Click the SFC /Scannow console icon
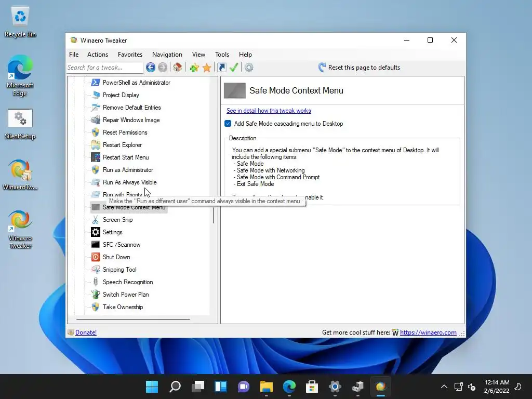Screen dimensions: 532x399 tap(96, 245)
